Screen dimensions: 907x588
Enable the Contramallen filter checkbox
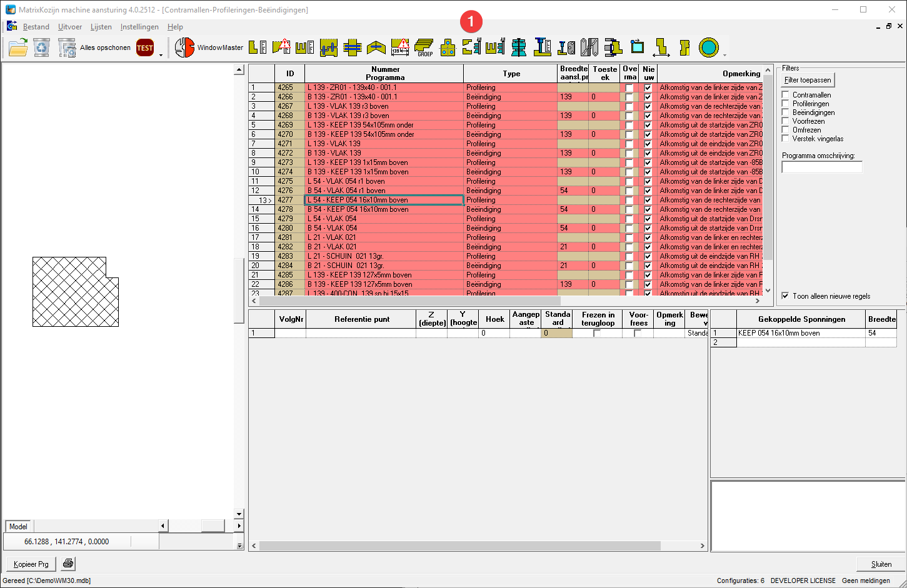tap(786, 94)
